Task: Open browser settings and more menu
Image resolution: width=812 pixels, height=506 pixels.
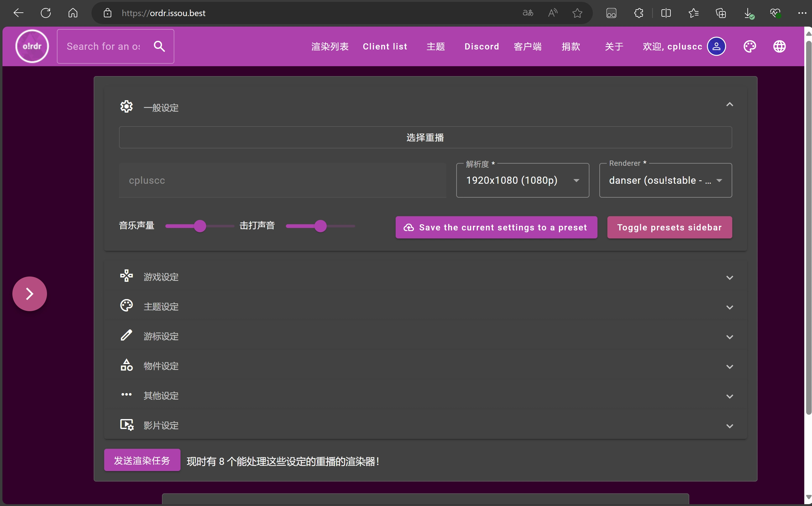Action: (x=802, y=13)
